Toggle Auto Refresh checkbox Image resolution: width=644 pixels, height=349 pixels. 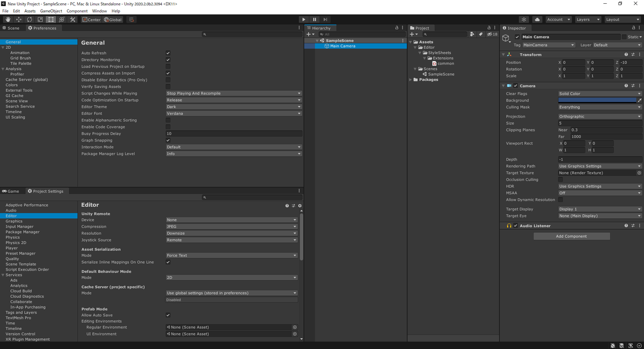pyautogui.click(x=168, y=53)
